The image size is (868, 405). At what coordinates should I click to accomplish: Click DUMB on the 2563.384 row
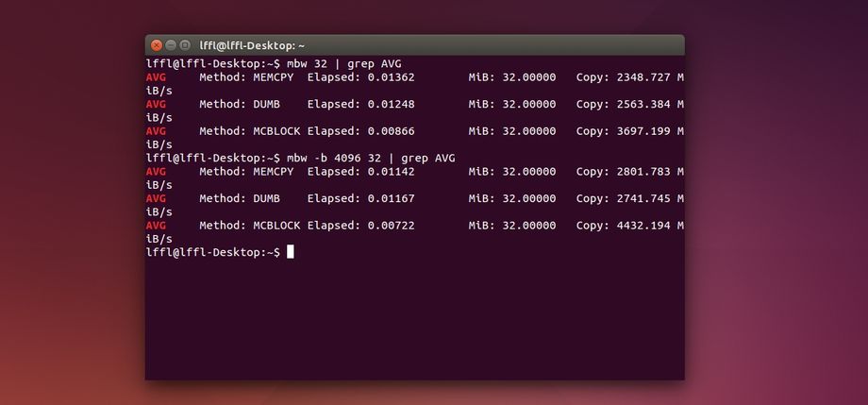click(x=267, y=104)
